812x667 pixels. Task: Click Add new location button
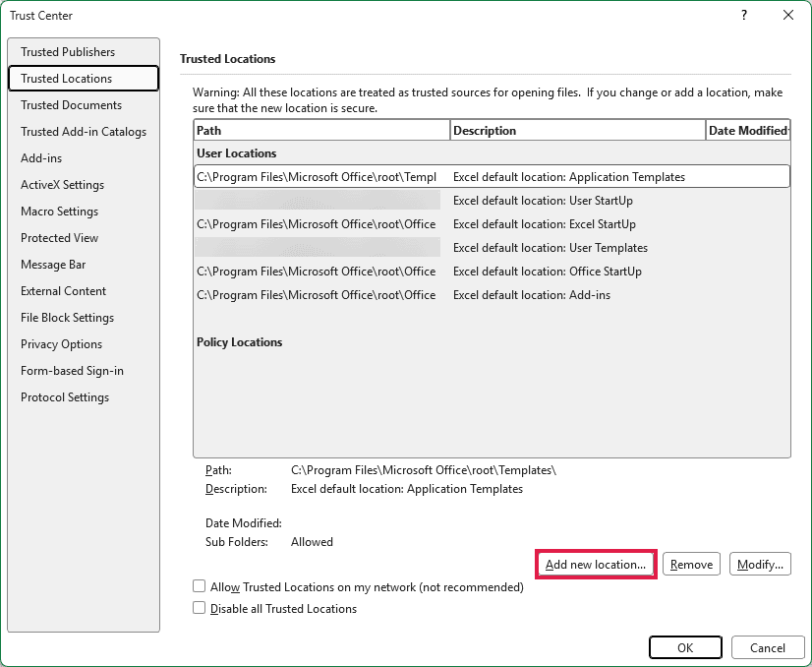coord(596,565)
